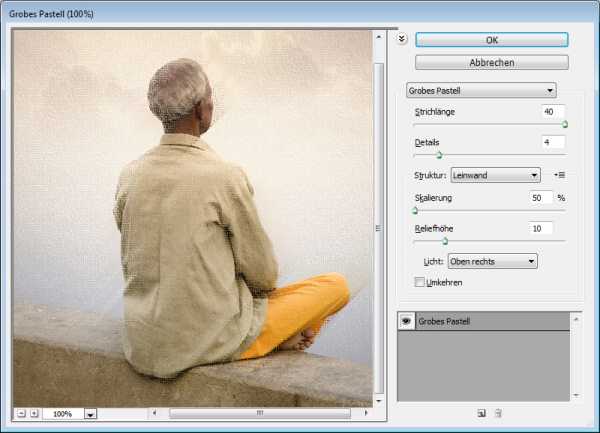Click the 100% zoom level field
This screenshot has height=433, width=600.
pyautogui.click(x=63, y=414)
